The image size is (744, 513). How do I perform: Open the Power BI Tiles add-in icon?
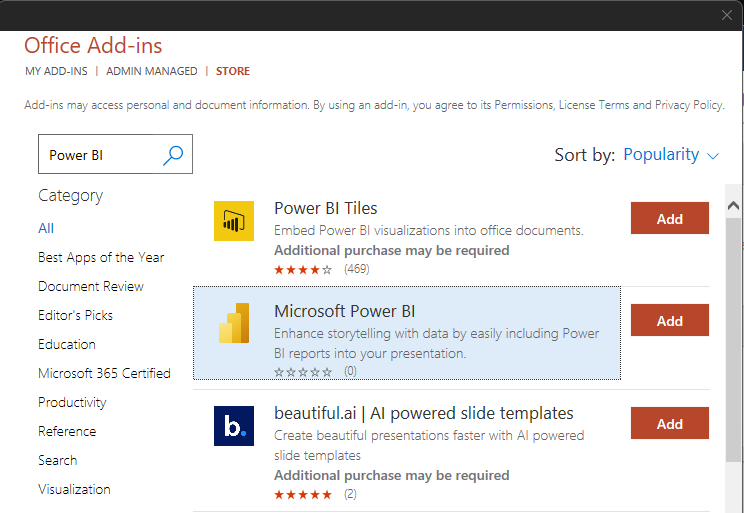tap(234, 221)
